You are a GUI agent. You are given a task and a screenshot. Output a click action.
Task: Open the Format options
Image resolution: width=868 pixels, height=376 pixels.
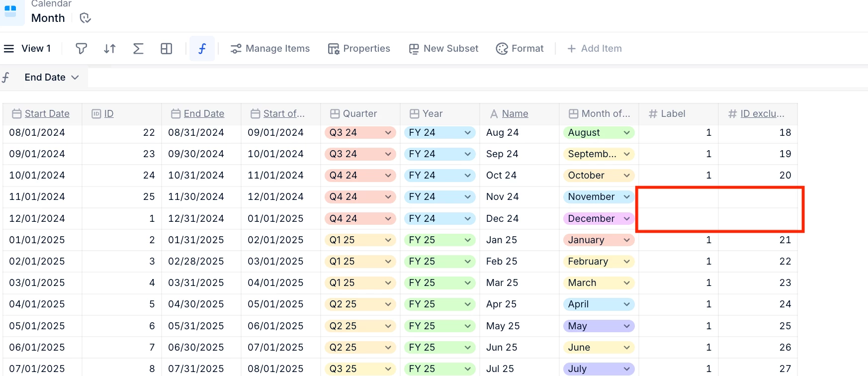520,48
